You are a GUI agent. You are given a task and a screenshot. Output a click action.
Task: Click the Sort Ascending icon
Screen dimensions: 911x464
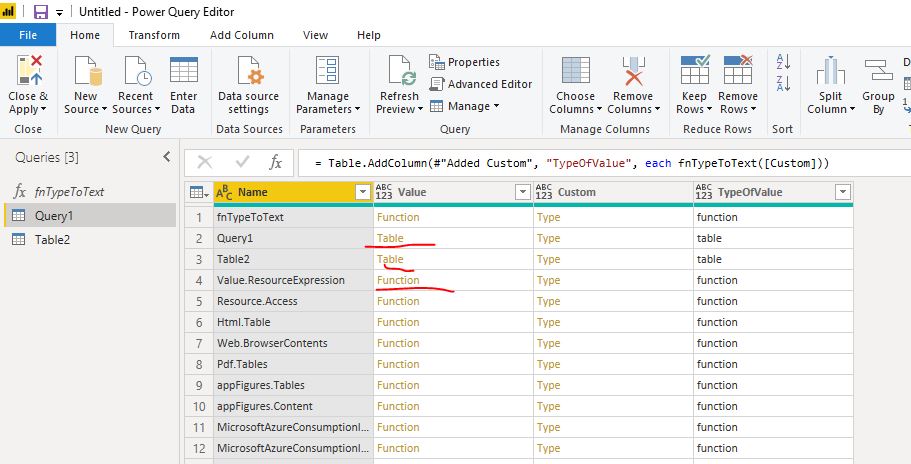pyautogui.click(x=783, y=62)
